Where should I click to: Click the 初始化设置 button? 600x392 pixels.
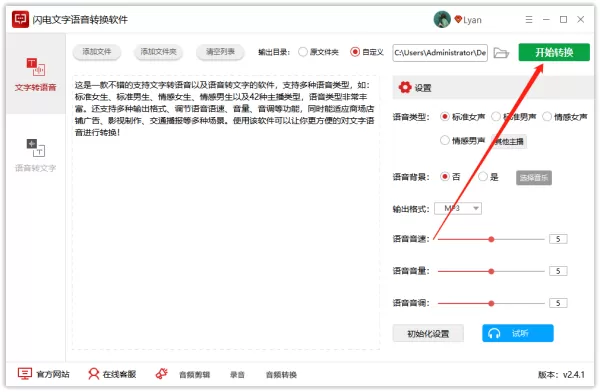[x=428, y=333]
